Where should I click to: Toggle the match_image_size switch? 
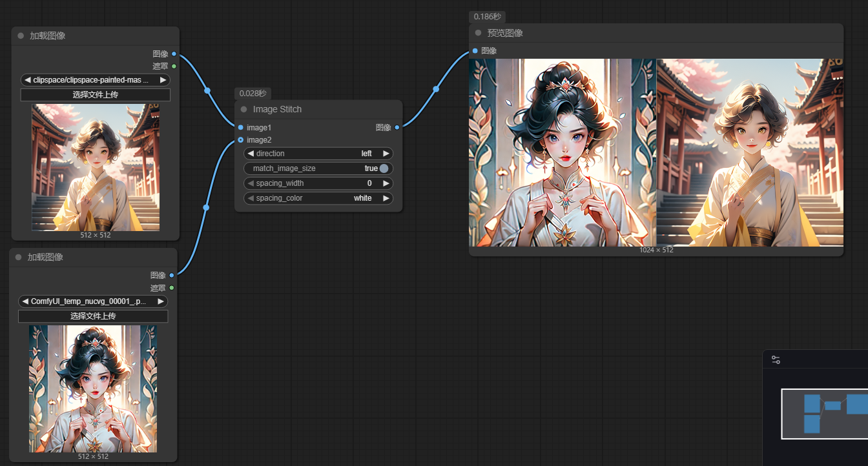coord(384,168)
